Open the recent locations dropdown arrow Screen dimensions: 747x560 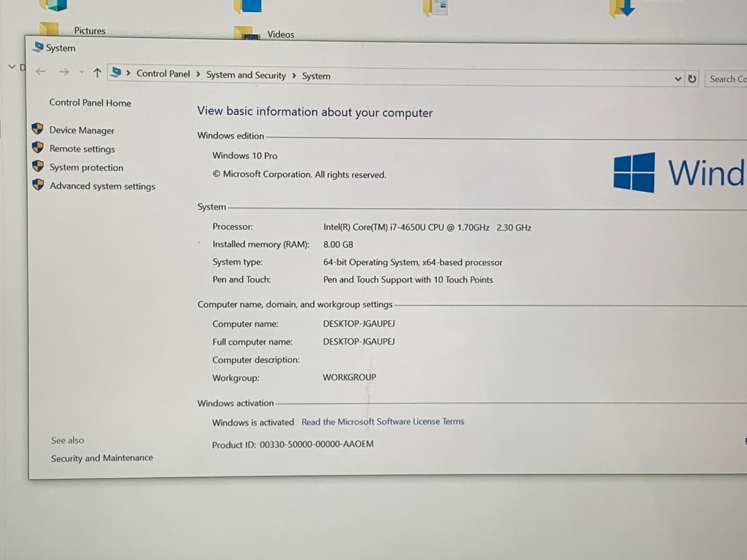point(82,72)
